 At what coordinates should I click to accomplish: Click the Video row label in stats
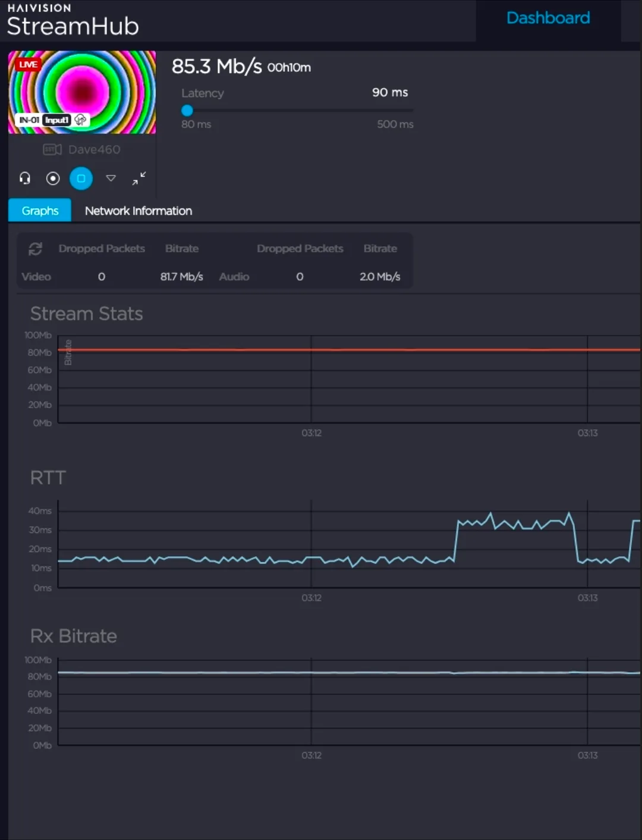point(36,277)
